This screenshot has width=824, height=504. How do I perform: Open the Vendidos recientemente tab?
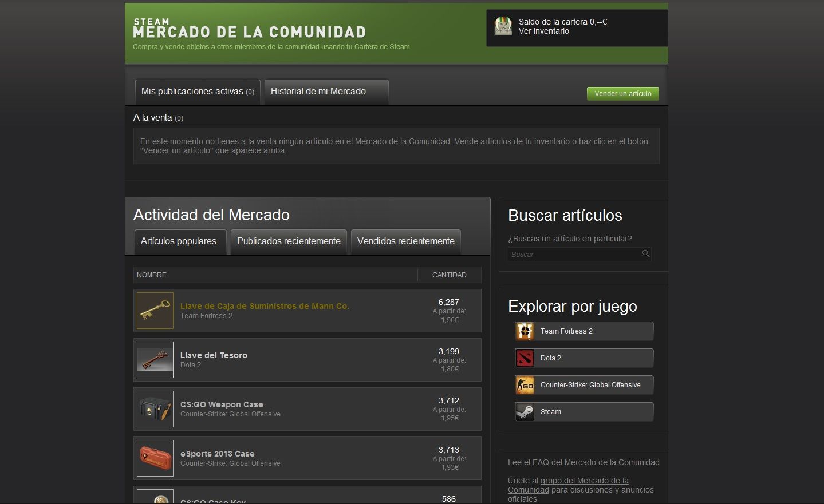(x=405, y=241)
